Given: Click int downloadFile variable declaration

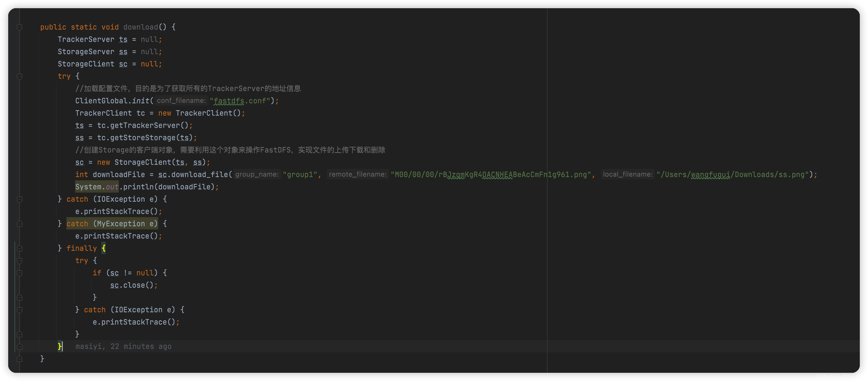Looking at the screenshot, I should (x=110, y=175).
